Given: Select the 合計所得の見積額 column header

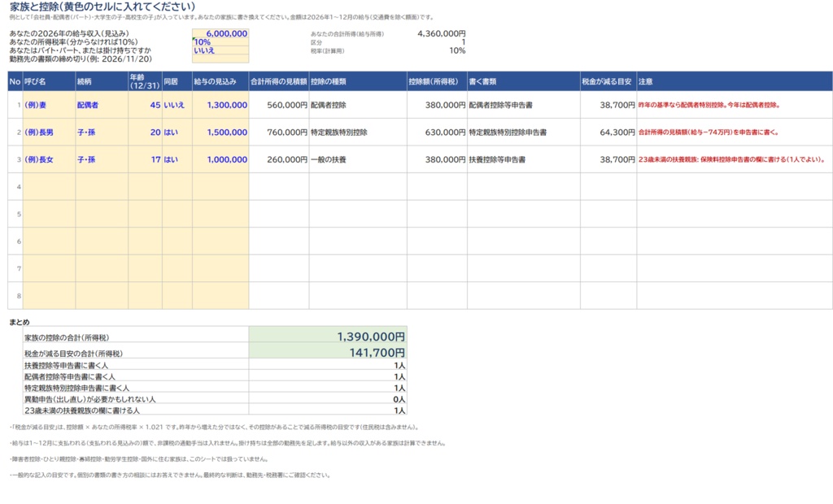Looking at the screenshot, I should point(279,81).
